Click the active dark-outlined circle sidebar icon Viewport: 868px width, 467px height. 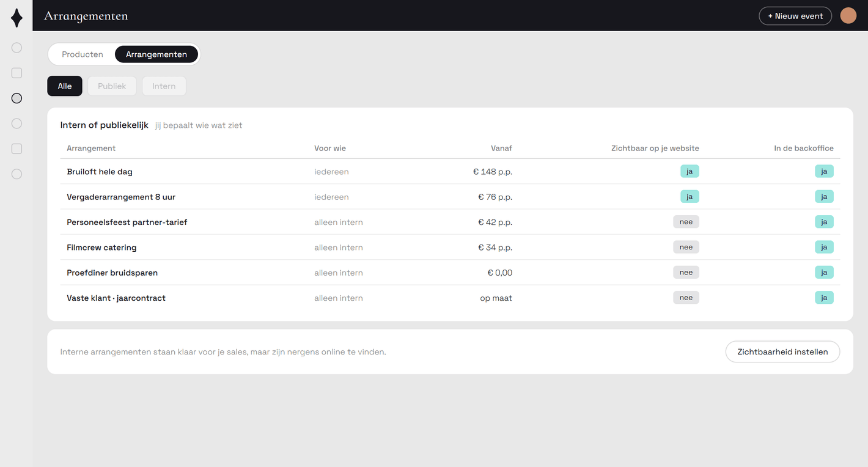coord(17,98)
